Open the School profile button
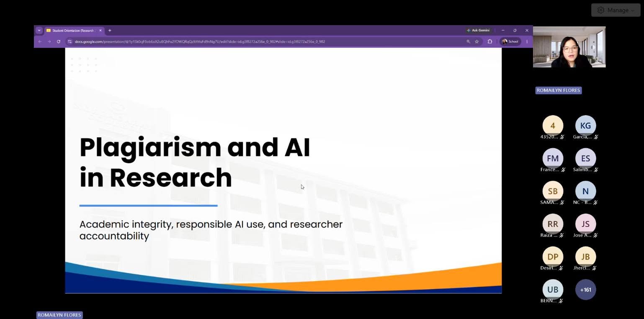 [510, 41]
